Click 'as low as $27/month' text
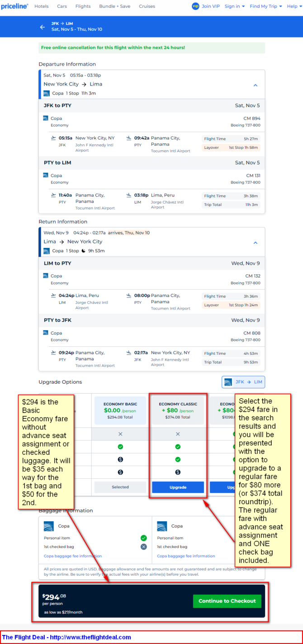The image size is (303, 644). tap(63, 612)
